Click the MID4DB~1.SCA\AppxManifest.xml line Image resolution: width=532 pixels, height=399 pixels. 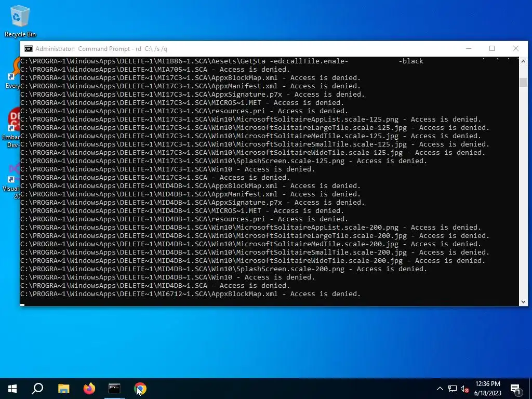190,194
